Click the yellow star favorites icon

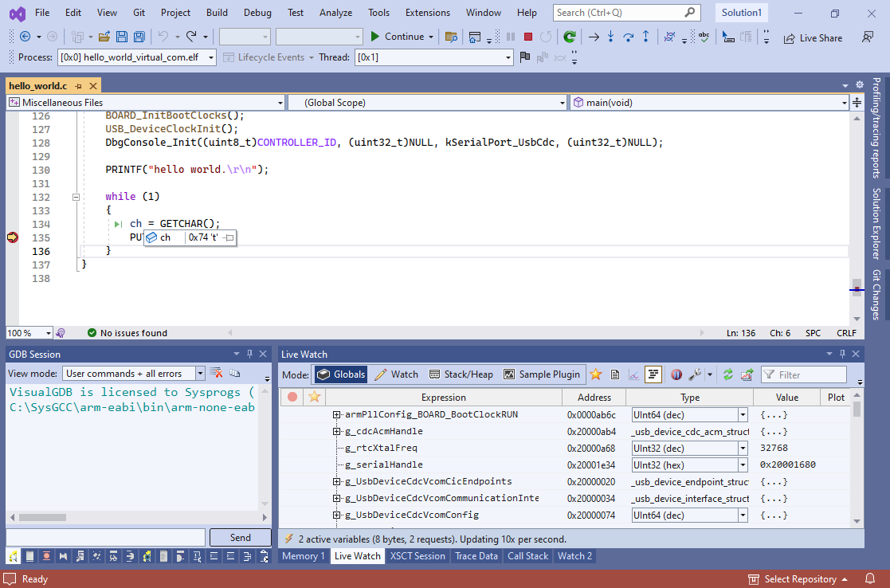tap(595, 374)
